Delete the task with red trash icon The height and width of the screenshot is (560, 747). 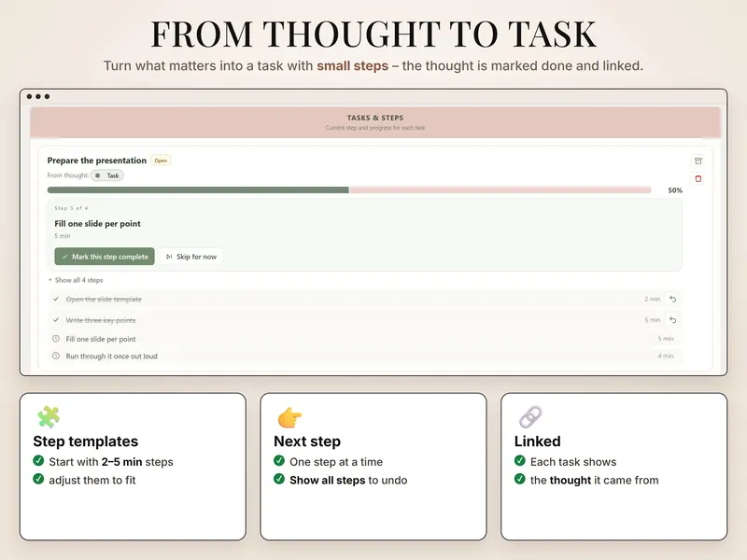tap(698, 178)
